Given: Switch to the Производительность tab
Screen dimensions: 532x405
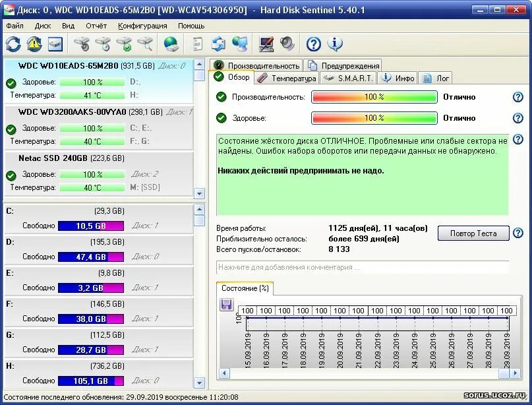Looking at the screenshot, I should pos(256,65).
